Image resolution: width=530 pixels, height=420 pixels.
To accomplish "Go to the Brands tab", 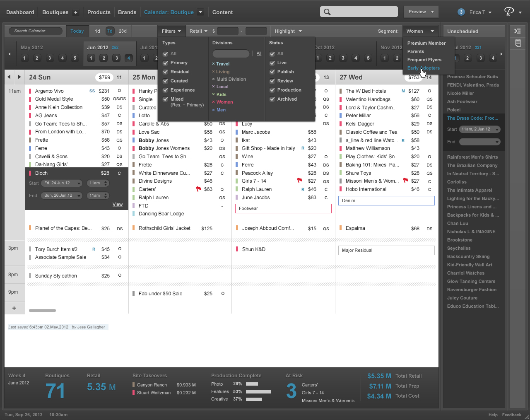I will 127,12.
